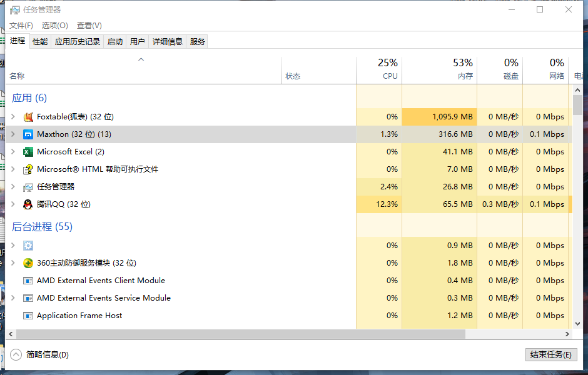Expand the Microsoft Excel (2) group

[13, 152]
